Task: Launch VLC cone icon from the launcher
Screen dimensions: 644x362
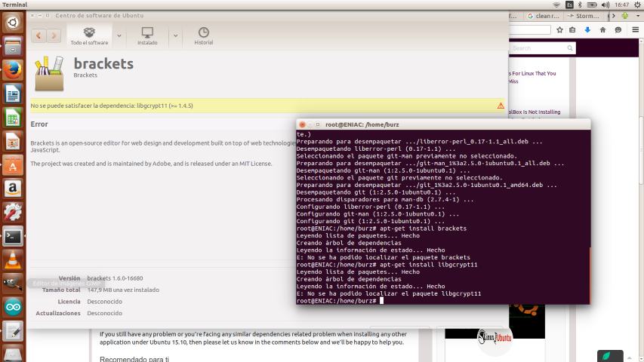Action: click(13, 259)
